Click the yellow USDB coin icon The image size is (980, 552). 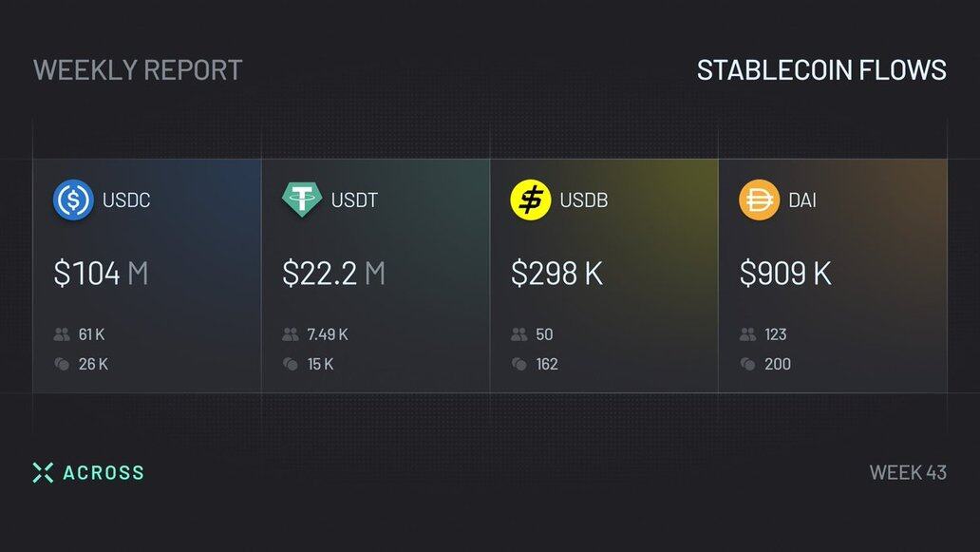[531, 200]
